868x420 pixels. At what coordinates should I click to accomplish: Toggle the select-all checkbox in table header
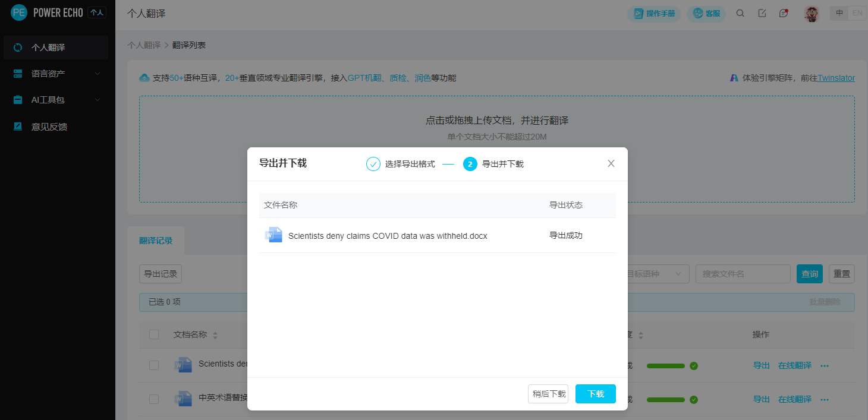coord(154,334)
